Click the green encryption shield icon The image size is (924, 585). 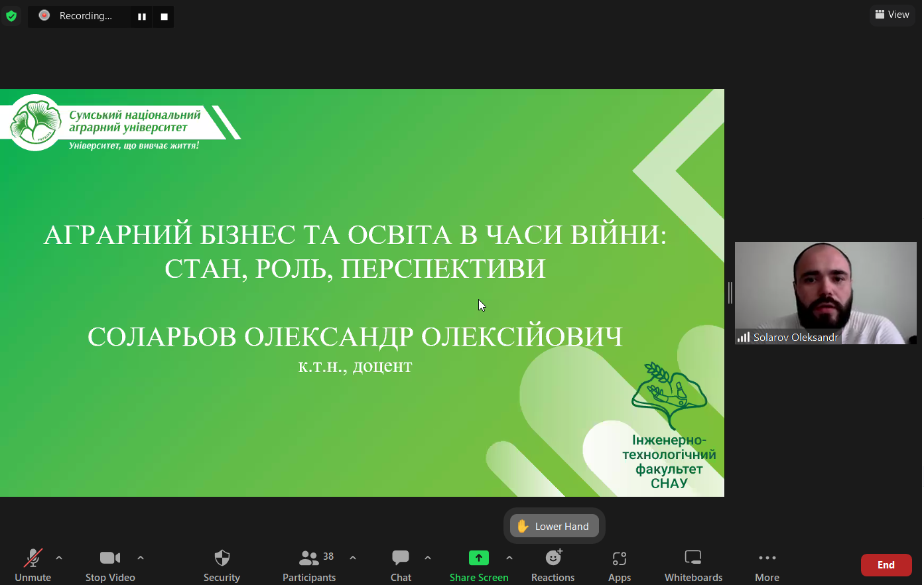pos(11,16)
